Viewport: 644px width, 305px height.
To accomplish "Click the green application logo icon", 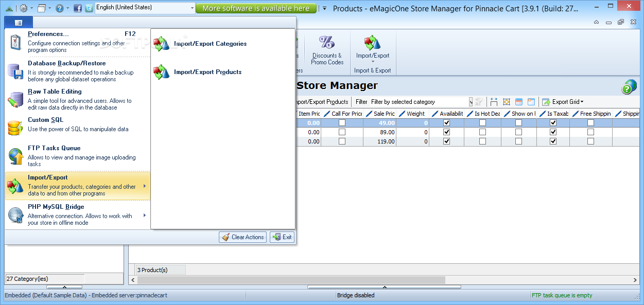I will tap(8, 8).
